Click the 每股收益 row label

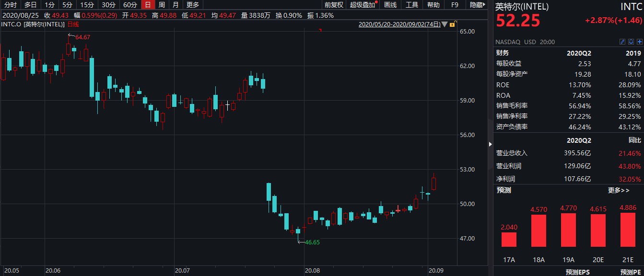pos(509,63)
